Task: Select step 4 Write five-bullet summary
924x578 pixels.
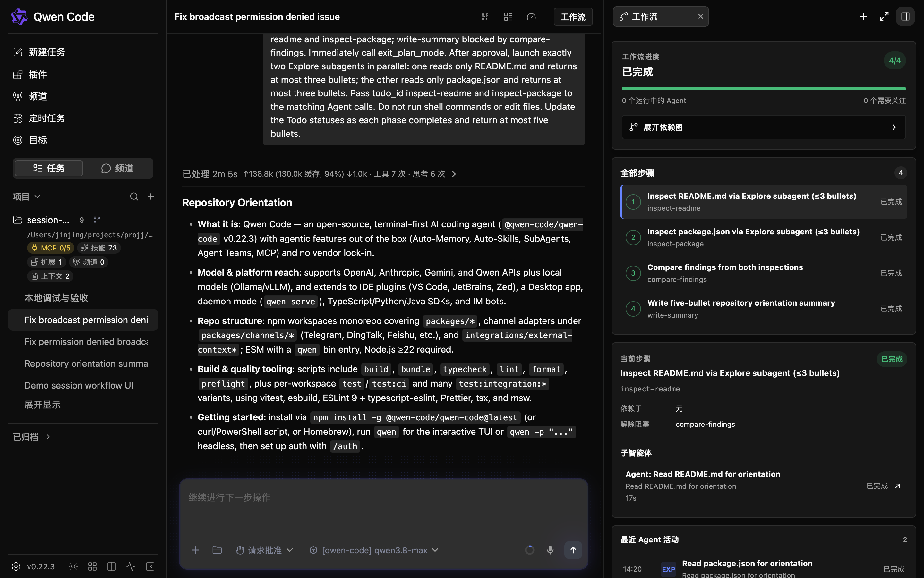Action: pyautogui.click(x=764, y=309)
